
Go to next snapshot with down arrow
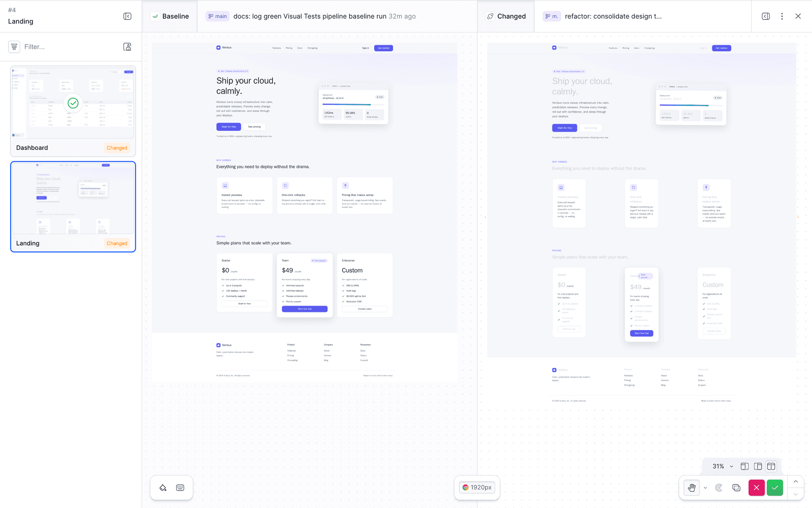point(796,494)
